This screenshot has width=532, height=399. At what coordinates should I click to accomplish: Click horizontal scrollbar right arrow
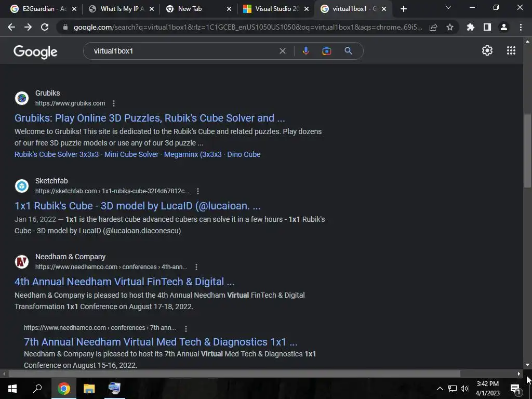519,374
